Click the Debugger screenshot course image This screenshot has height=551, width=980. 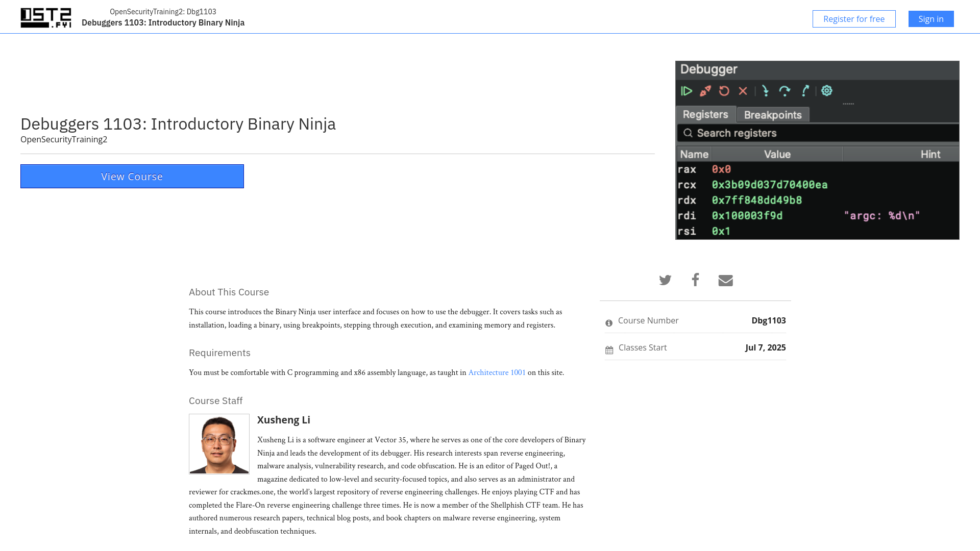point(817,150)
